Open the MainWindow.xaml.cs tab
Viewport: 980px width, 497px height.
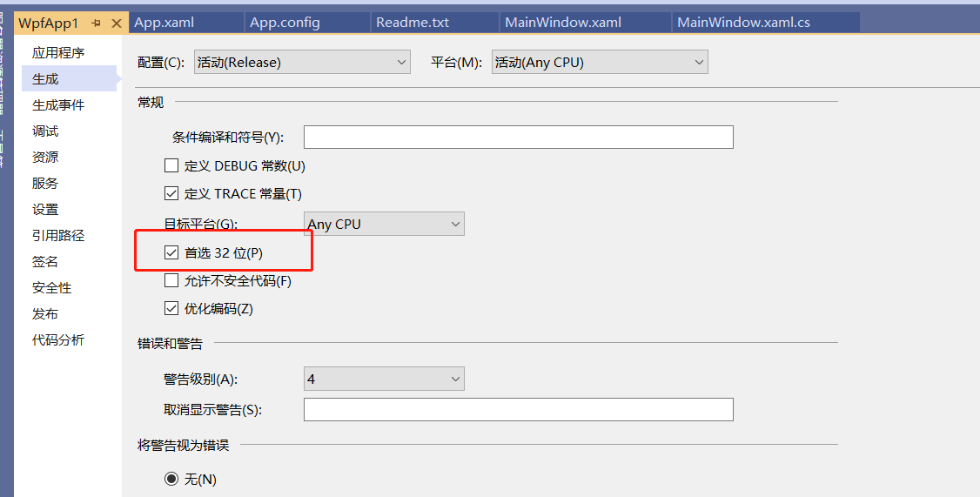pyautogui.click(x=743, y=23)
